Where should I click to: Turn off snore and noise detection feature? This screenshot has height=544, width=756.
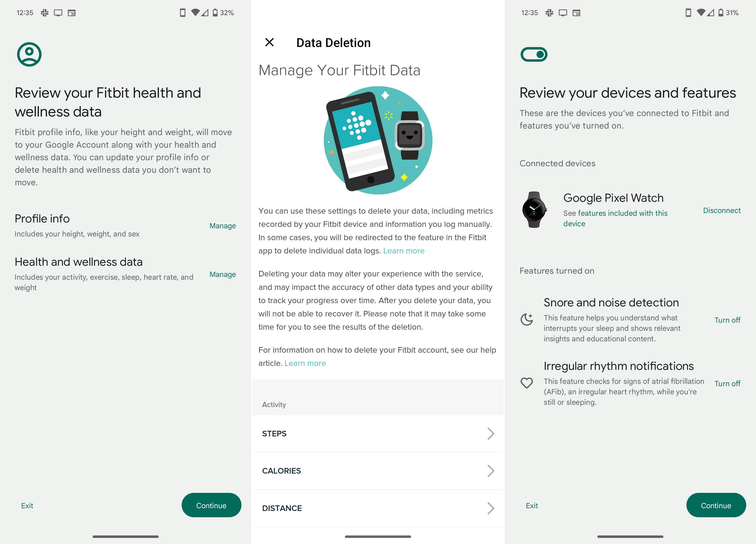coord(727,320)
